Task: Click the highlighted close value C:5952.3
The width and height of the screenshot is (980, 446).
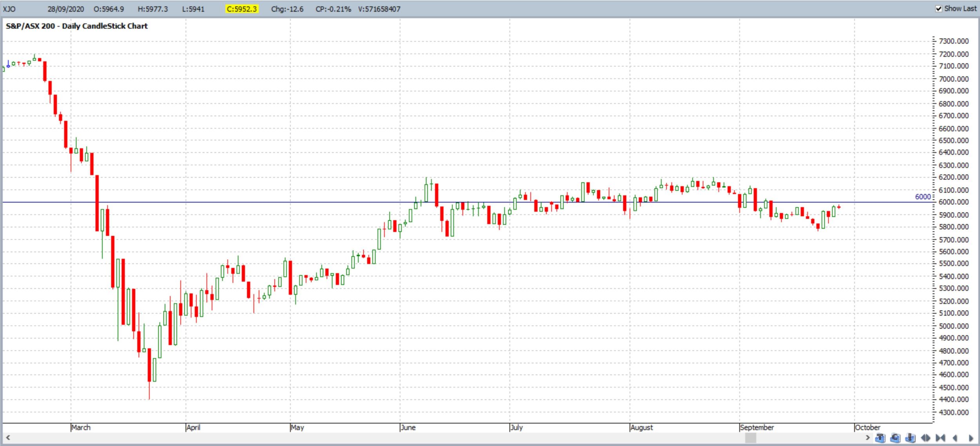Action: [242, 9]
